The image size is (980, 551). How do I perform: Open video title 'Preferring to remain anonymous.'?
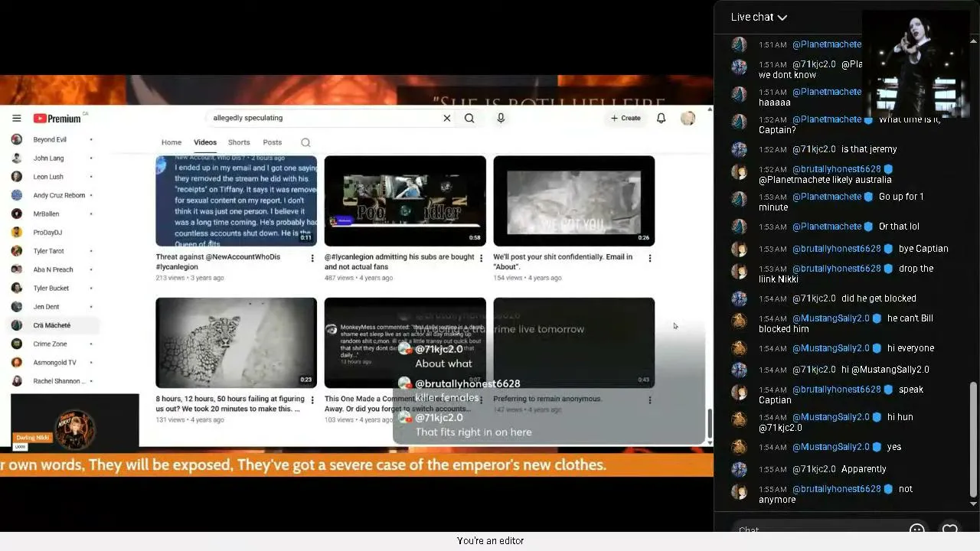[x=547, y=399]
